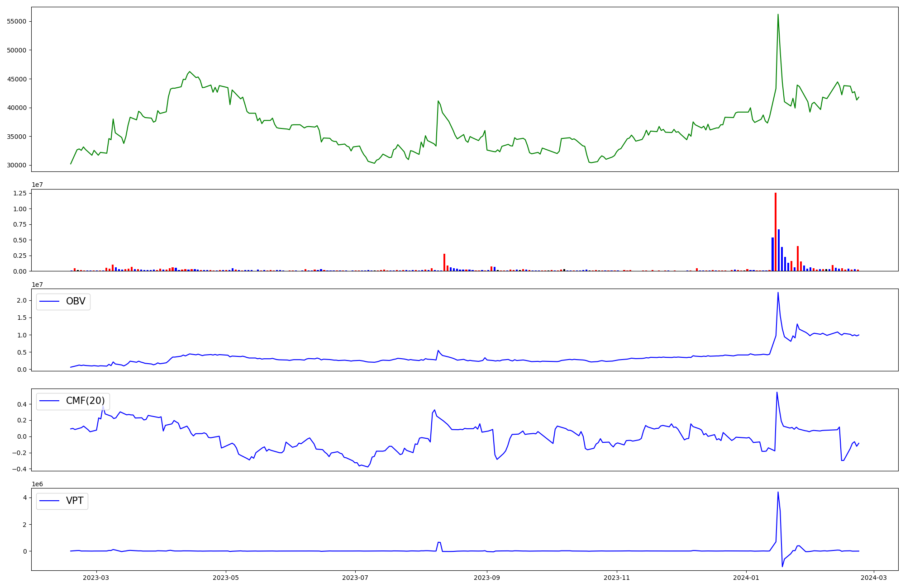Click the price peak above 55000
Screen dimensions: 905x588
pos(778,15)
